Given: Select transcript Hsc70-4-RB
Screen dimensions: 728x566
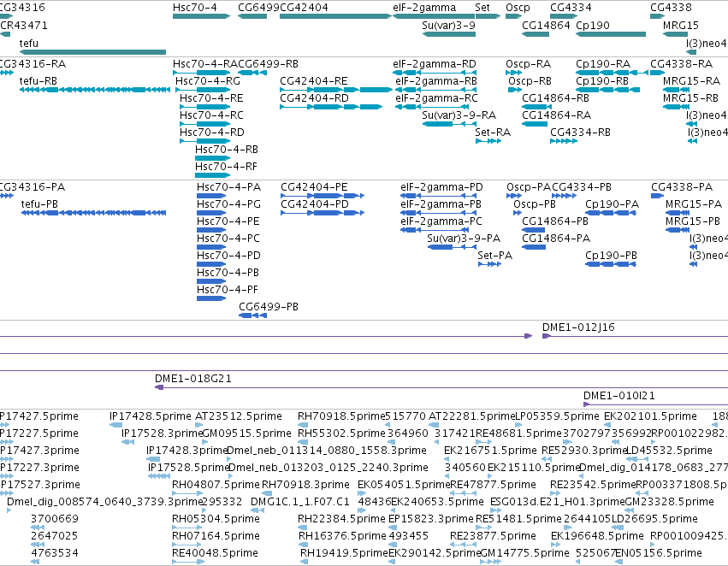Looking at the screenshot, I should pyautogui.click(x=213, y=158).
